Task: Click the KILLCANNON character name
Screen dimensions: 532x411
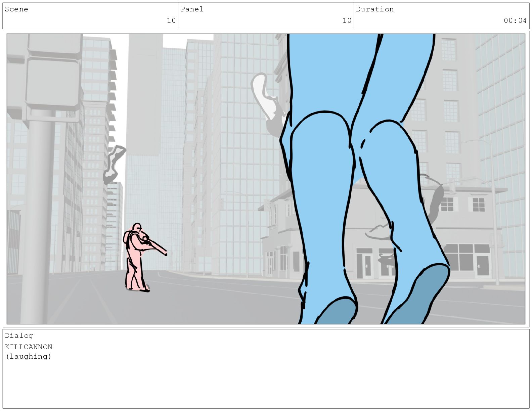Action: click(29, 347)
